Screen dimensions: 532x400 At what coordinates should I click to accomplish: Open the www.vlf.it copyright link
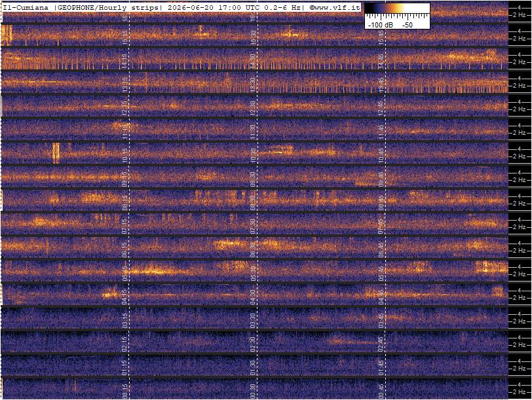335,7
